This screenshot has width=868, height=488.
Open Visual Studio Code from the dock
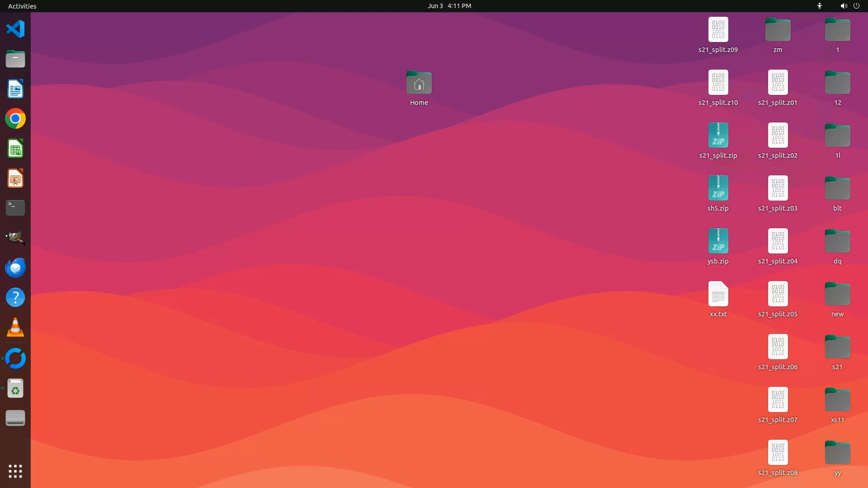coord(15,29)
